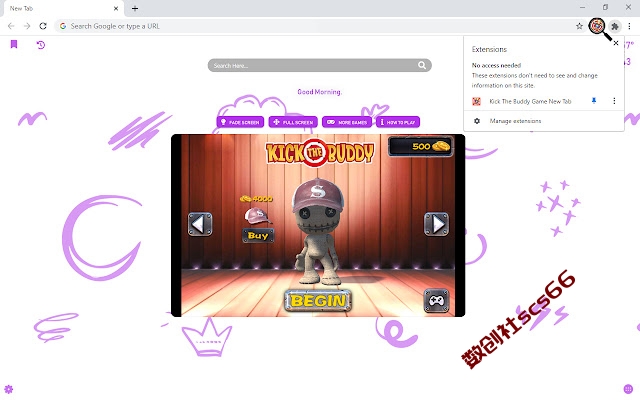Click inside the 'Search Here...' field
Image resolution: width=640 pixels, height=400 pixels.
pos(319,65)
